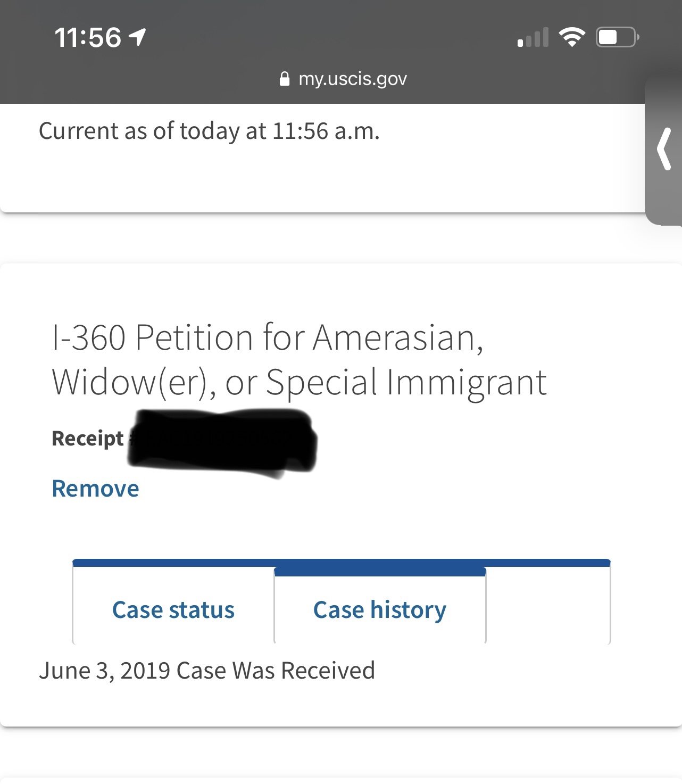The image size is (682, 784).
Task: Tap the June 3, 2019 date text
Action: click(x=105, y=671)
